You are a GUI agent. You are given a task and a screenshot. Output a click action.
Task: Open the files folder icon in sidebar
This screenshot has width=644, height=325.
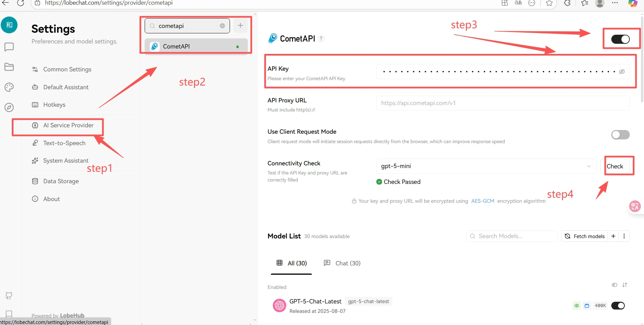9,67
